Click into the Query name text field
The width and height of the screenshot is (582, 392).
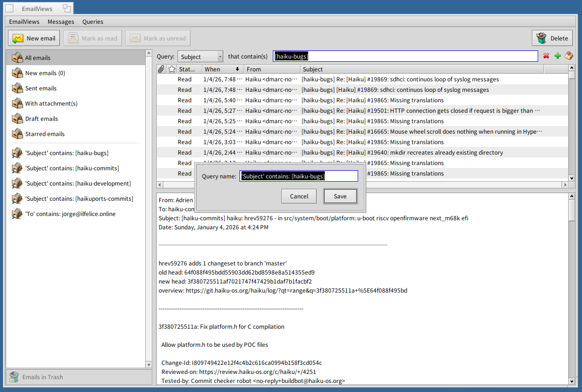[299, 176]
